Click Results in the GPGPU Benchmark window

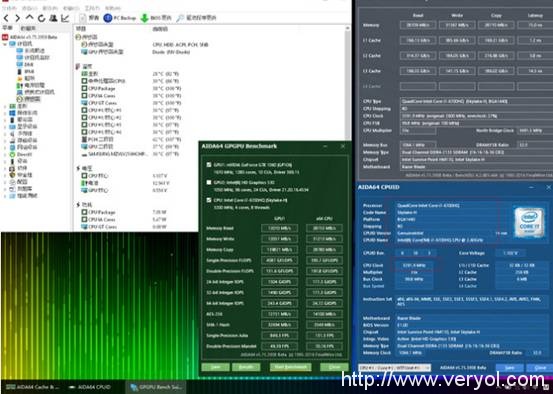pyautogui.click(x=246, y=367)
